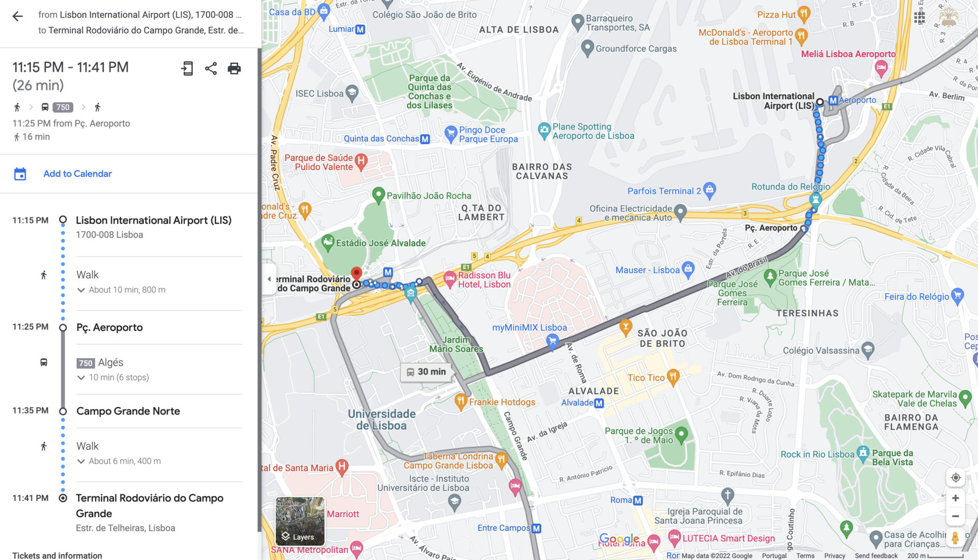Click Add to Calendar link
Image resolution: width=978 pixels, height=560 pixels.
tap(78, 174)
